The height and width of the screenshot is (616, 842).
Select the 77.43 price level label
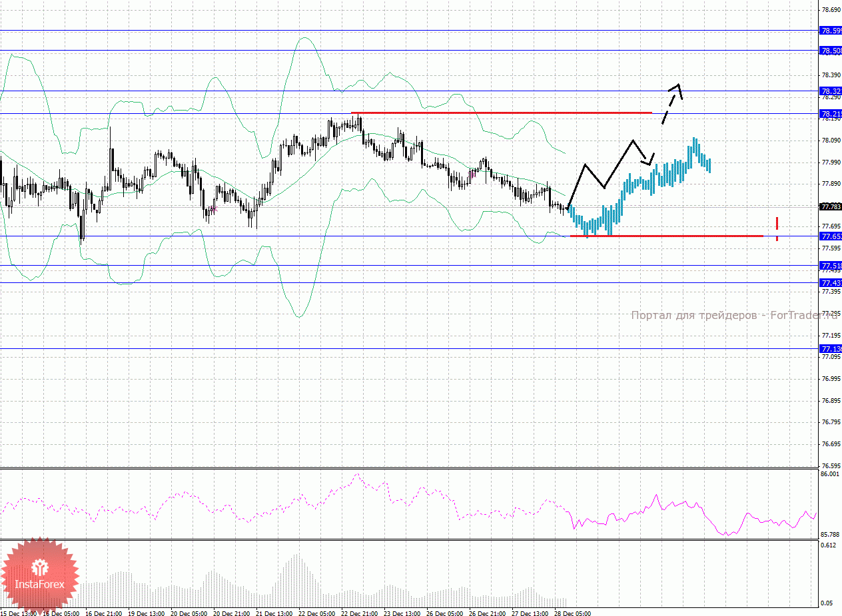click(830, 283)
